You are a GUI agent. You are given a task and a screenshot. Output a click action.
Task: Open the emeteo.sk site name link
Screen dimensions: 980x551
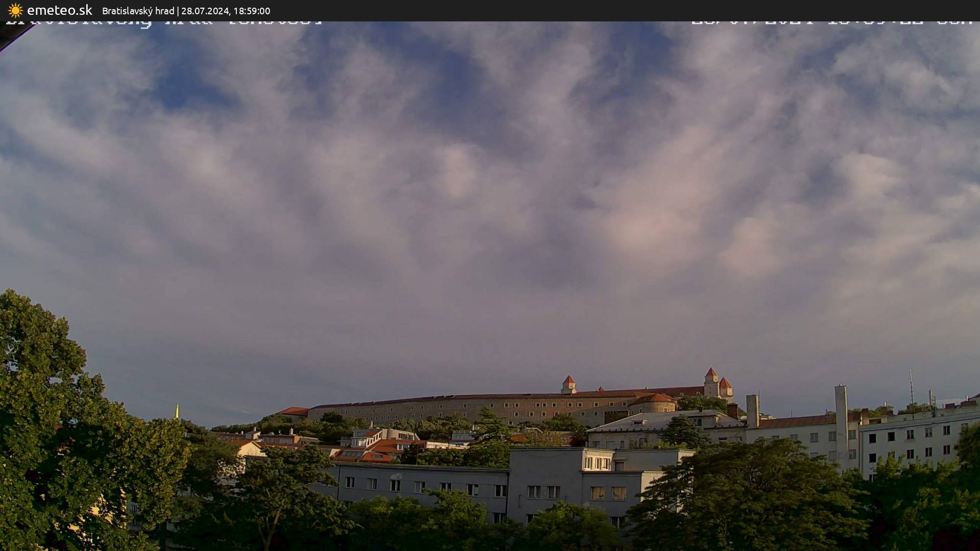tap(59, 11)
